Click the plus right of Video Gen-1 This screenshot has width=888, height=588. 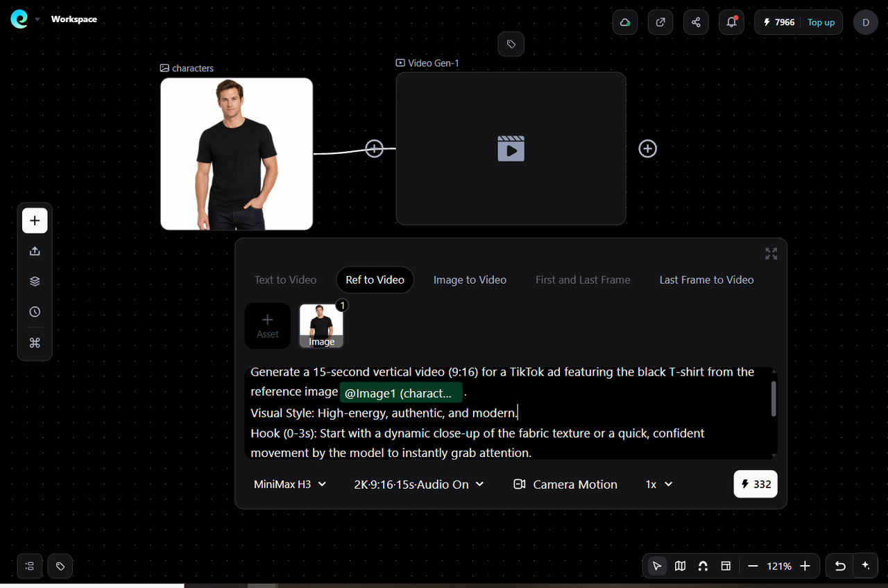(647, 148)
